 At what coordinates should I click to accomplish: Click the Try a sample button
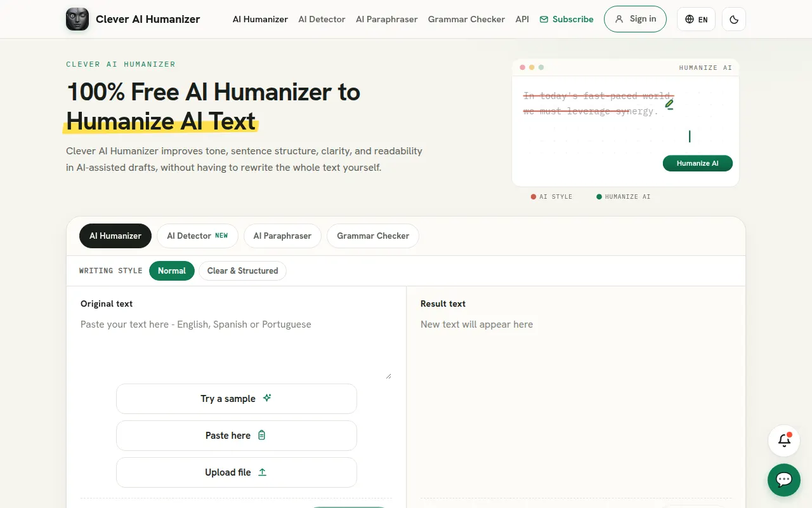pos(237,399)
